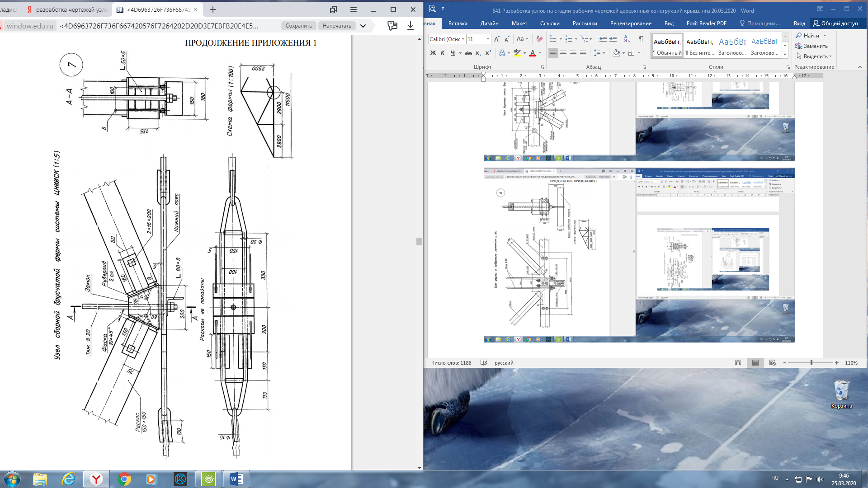The height and width of the screenshot is (488, 868).
Task: Open the browser hamburger menu
Action: [x=354, y=9]
